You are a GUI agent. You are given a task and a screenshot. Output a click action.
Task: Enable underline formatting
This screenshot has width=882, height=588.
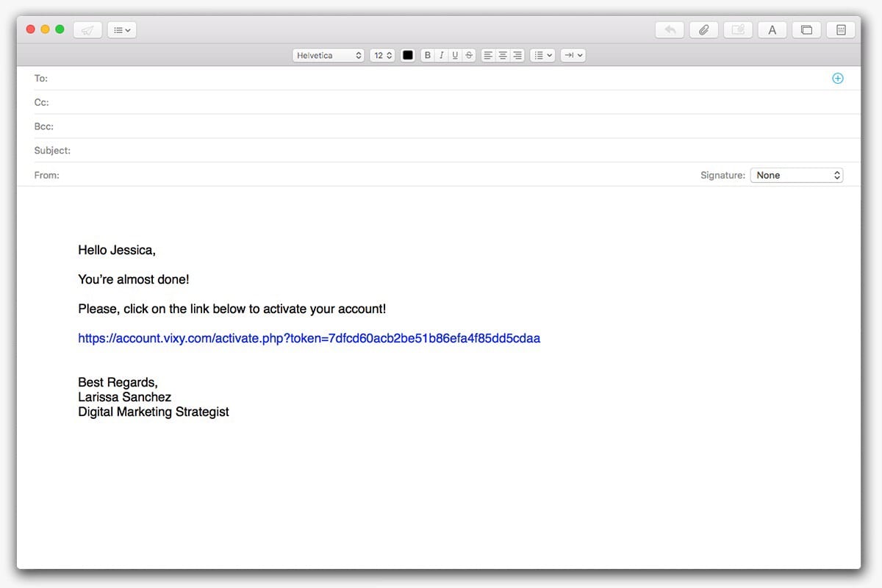[x=455, y=54]
